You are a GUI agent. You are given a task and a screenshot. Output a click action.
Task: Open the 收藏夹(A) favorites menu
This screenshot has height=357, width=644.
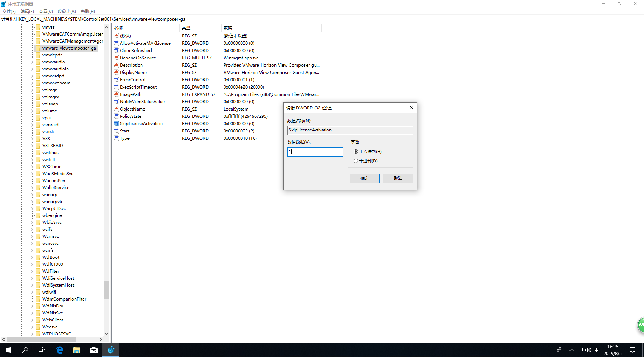(x=67, y=12)
